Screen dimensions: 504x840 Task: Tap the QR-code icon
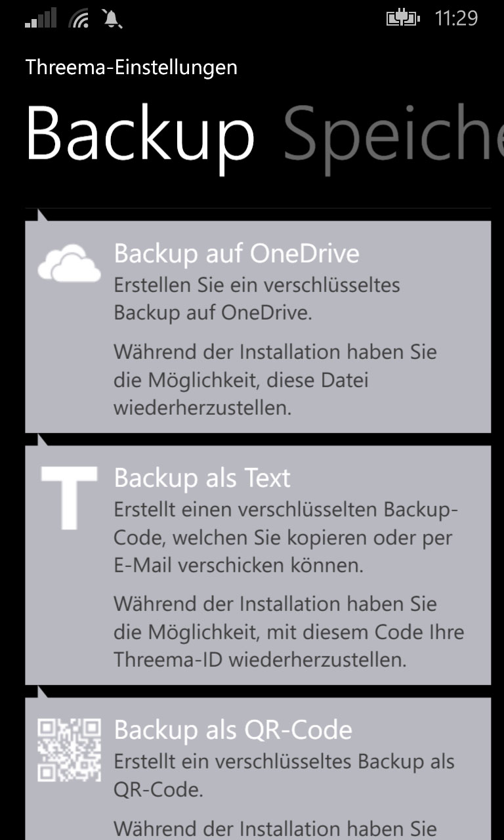(x=70, y=750)
